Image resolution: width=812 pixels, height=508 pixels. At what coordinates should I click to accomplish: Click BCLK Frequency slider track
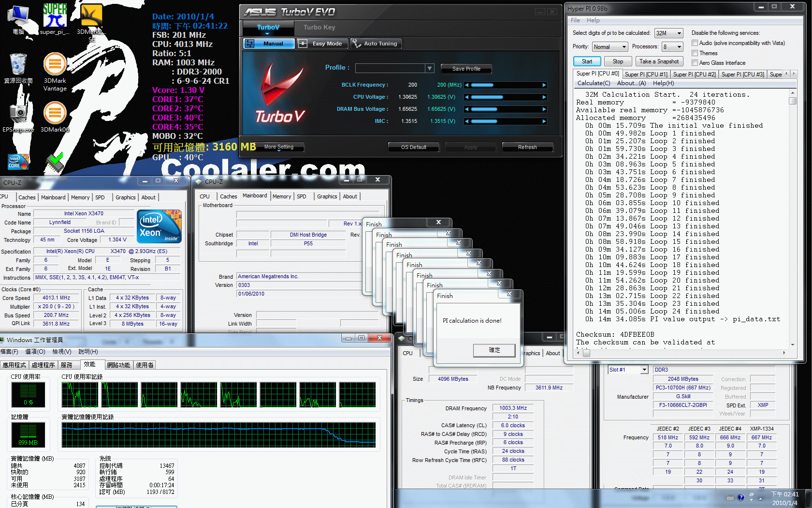tap(506, 85)
